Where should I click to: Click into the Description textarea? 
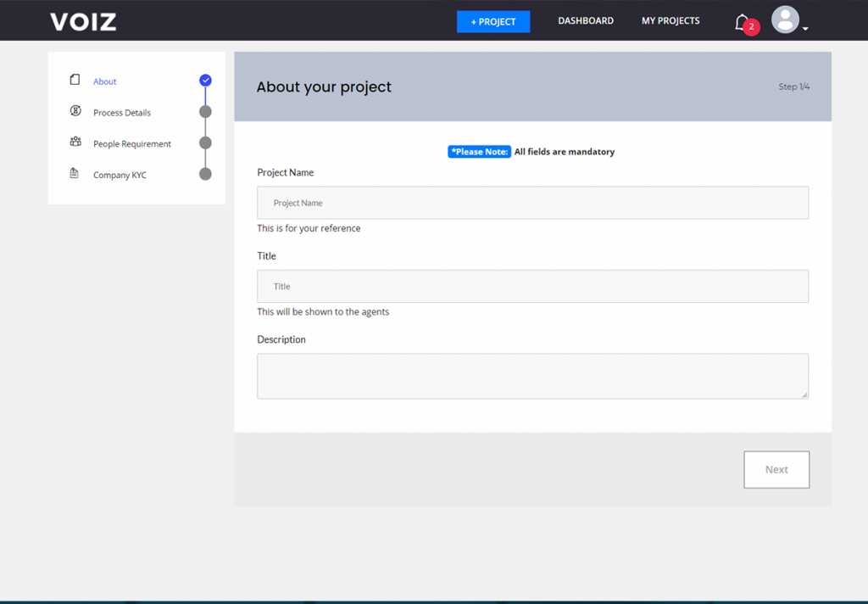click(x=532, y=377)
